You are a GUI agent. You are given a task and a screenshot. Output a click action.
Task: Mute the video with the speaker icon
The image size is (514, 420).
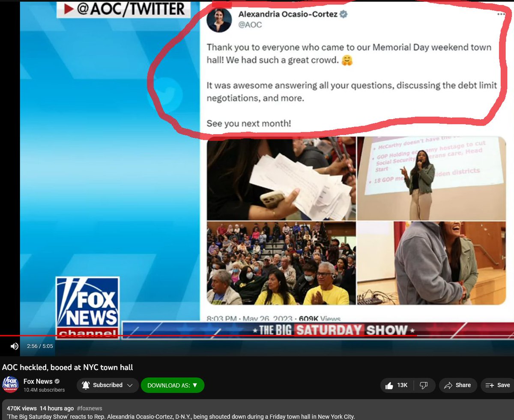14,346
